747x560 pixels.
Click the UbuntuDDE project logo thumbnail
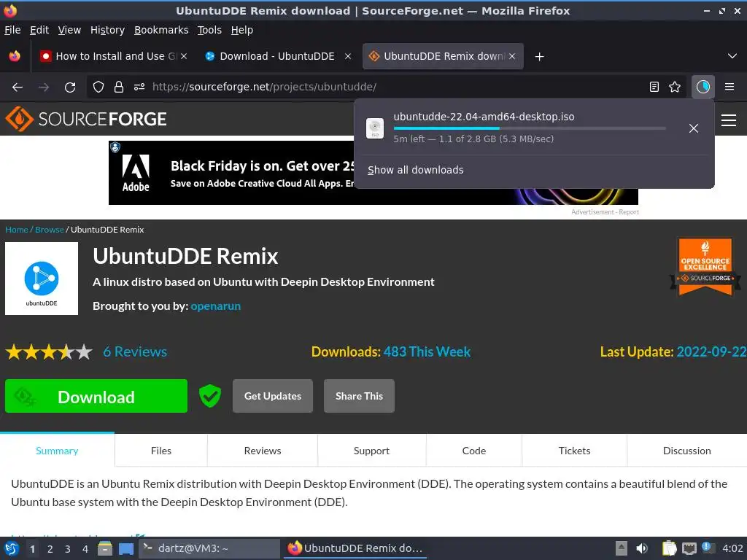(x=42, y=279)
